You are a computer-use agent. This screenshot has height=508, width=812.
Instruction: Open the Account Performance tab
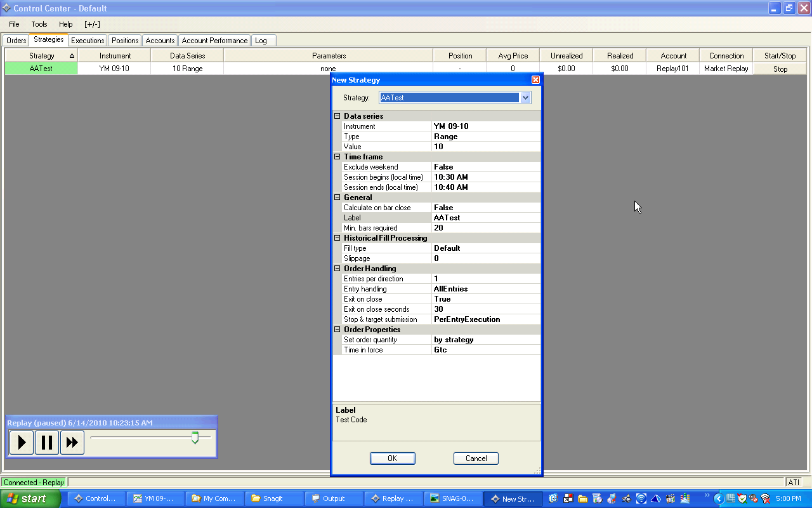(214, 41)
